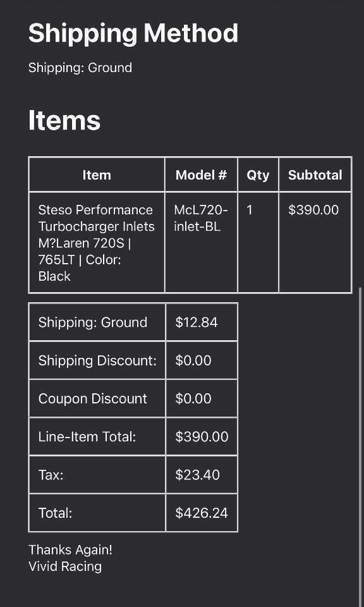
Task: Click the Vivid Racing signature text
Action: coord(65,567)
